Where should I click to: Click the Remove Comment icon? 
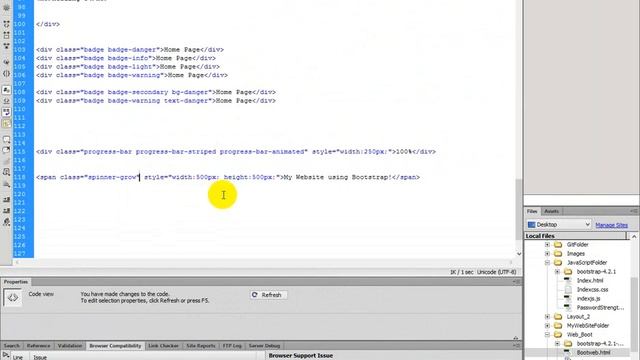click(7, 150)
